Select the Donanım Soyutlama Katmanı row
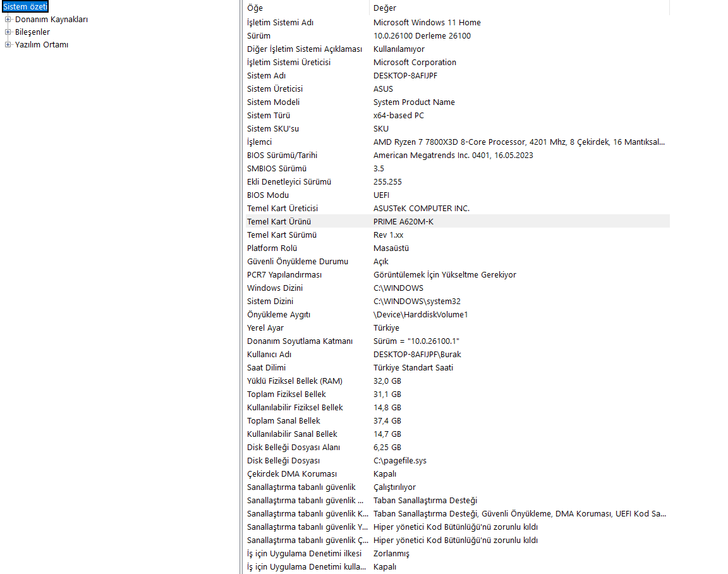This screenshot has width=728, height=574. tap(458, 341)
